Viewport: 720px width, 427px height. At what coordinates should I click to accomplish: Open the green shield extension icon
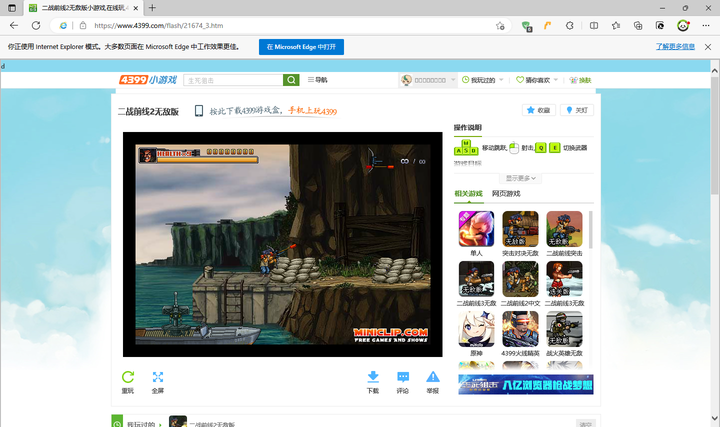click(x=527, y=26)
